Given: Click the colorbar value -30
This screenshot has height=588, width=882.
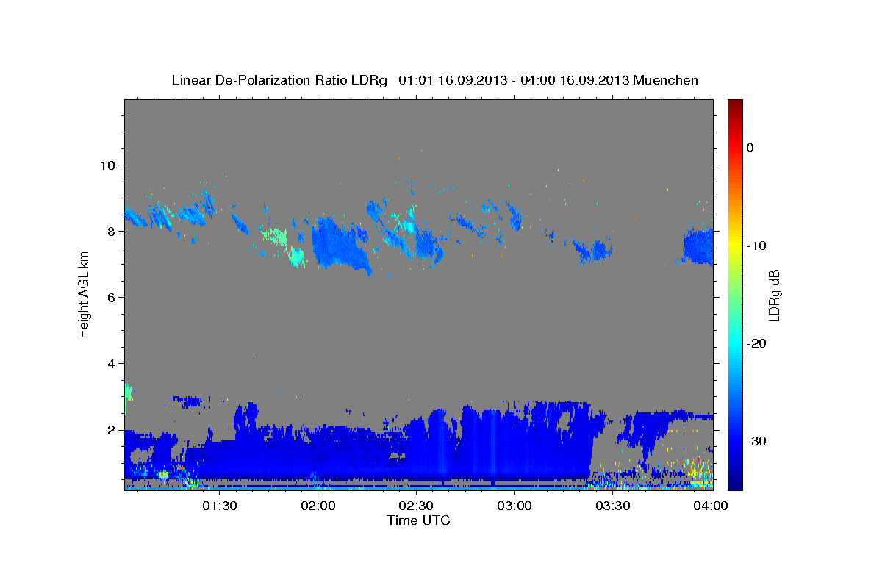Looking at the screenshot, I should pos(756,441).
